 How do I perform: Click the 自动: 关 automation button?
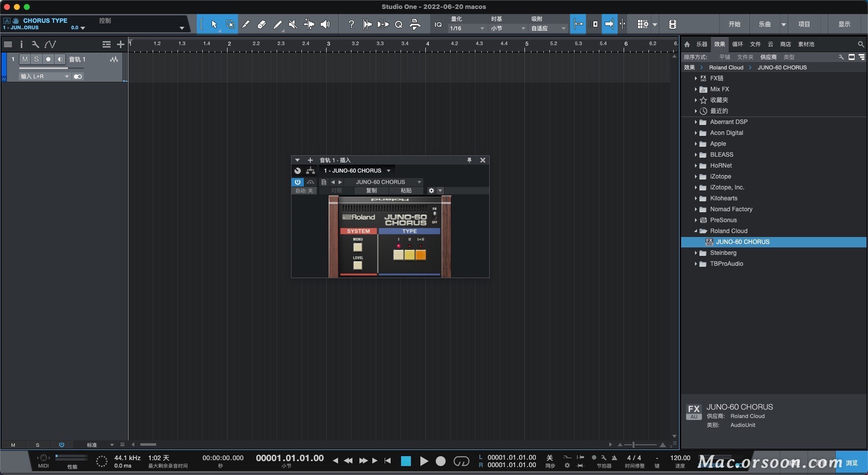point(304,190)
